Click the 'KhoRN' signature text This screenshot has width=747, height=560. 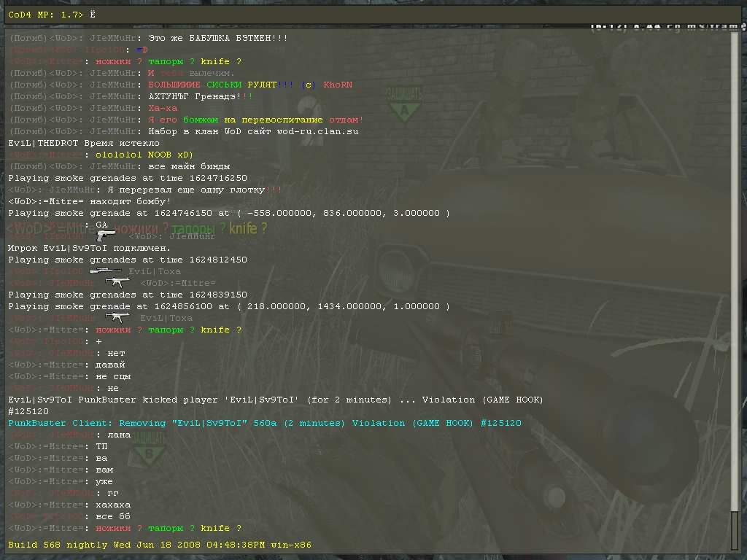[338, 85]
